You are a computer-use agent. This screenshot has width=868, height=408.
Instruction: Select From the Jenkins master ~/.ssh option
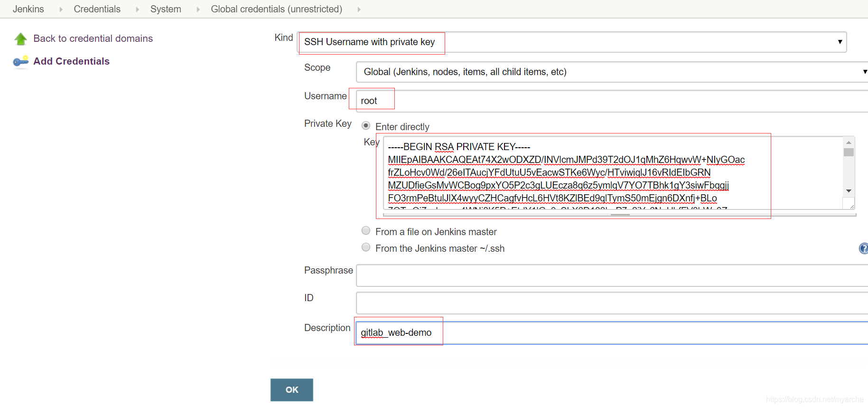coord(366,247)
